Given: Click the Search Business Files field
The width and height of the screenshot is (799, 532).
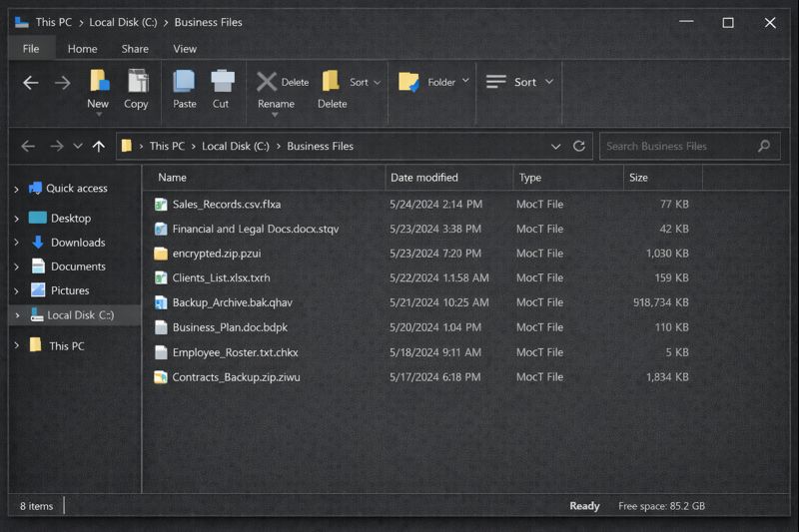Looking at the screenshot, I should [x=679, y=146].
